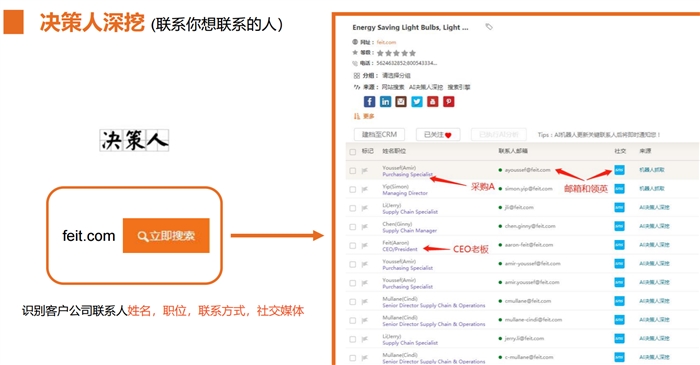
Task: Click AI source link in jli@feit.com row
Action: coord(654,207)
